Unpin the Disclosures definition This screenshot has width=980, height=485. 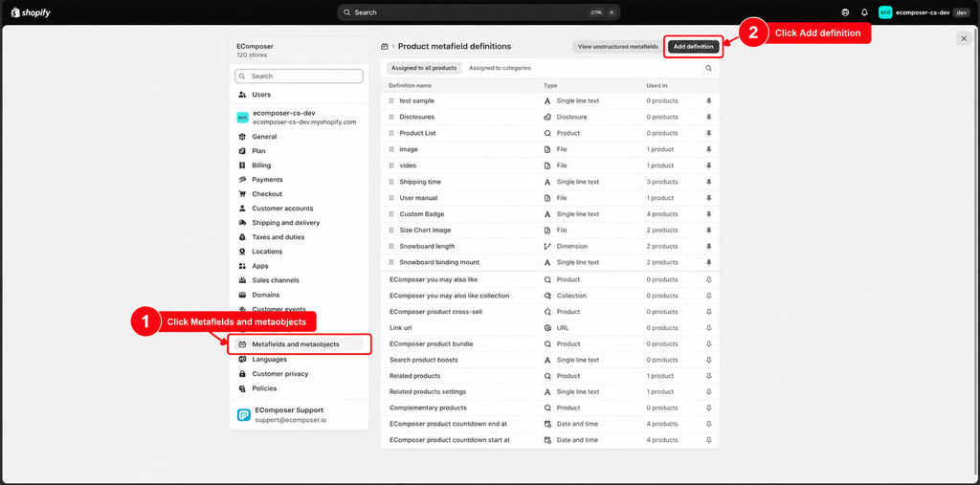(x=709, y=117)
